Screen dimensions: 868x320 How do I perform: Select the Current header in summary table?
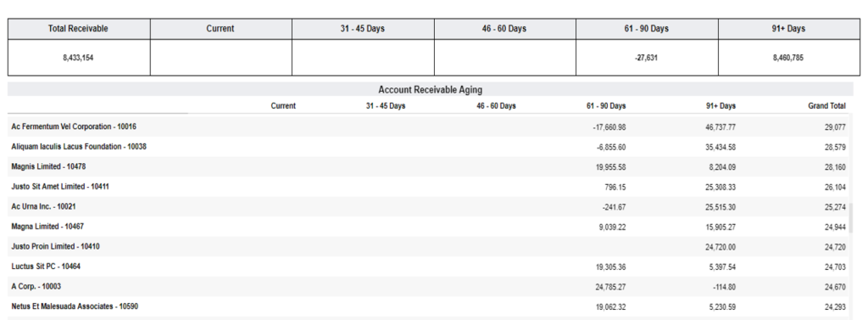point(220,29)
